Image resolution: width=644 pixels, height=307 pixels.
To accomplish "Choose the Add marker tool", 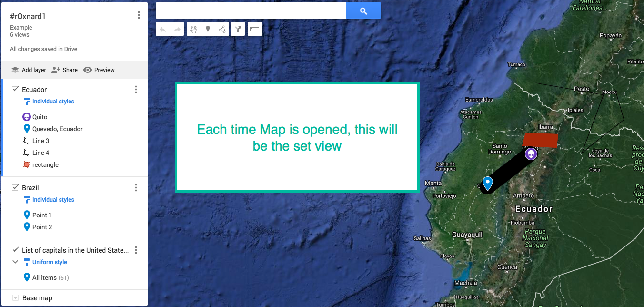I will tap(208, 30).
